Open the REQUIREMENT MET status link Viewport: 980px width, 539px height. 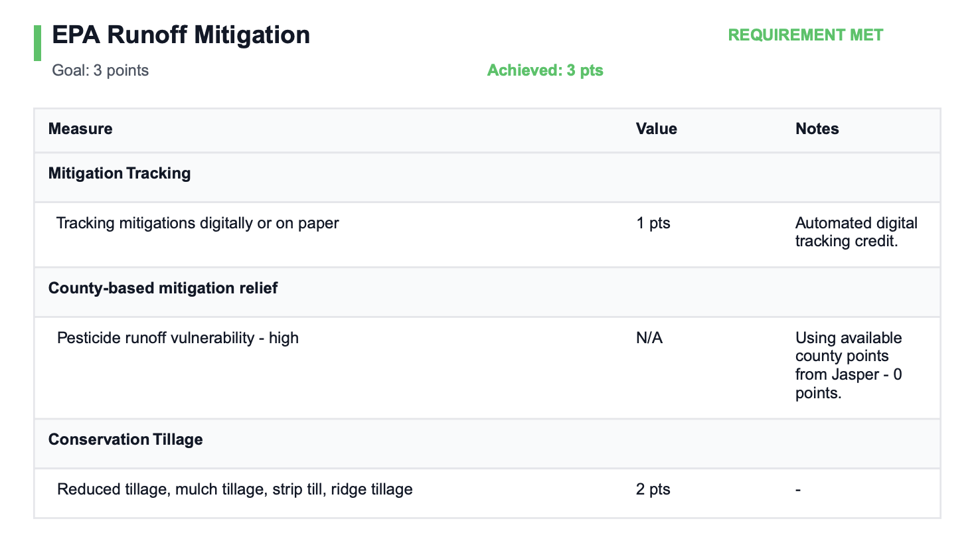[x=805, y=35]
